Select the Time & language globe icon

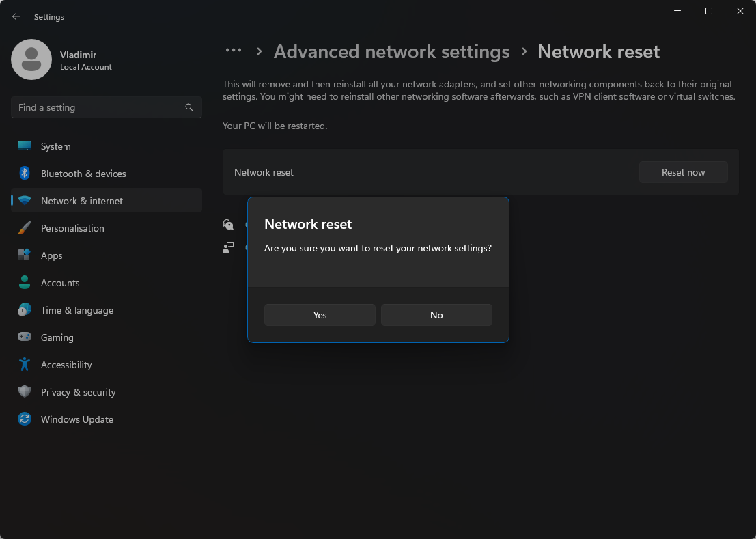pos(25,310)
